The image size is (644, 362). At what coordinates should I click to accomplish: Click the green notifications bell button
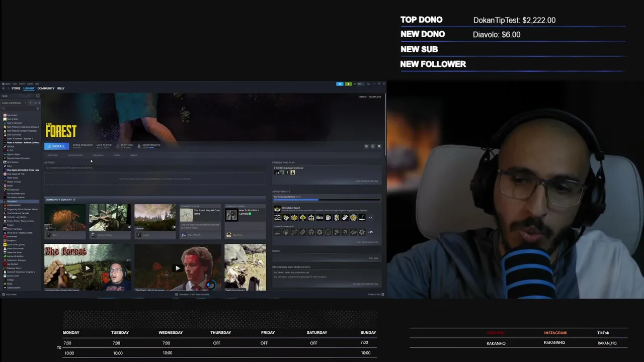pyautogui.click(x=348, y=84)
